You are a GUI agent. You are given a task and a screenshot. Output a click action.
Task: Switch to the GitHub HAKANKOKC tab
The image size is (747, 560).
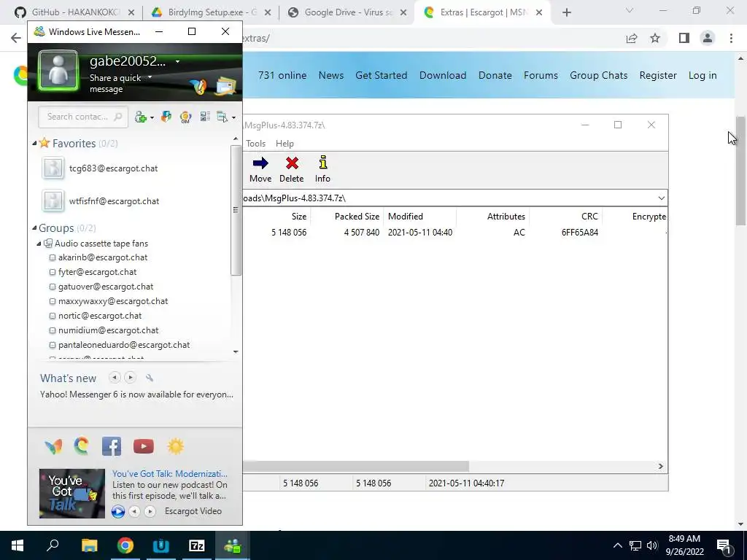click(74, 12)
